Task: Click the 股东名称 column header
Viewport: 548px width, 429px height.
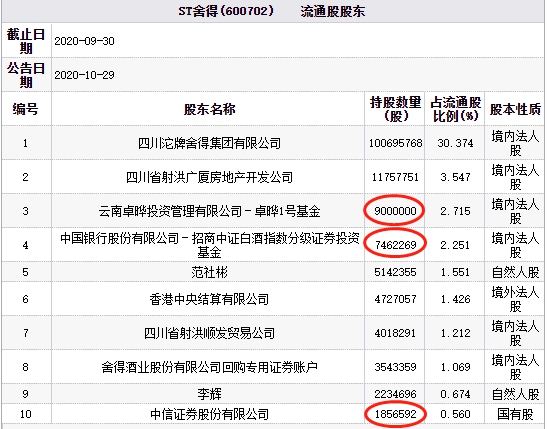Action: pos(209,109)
